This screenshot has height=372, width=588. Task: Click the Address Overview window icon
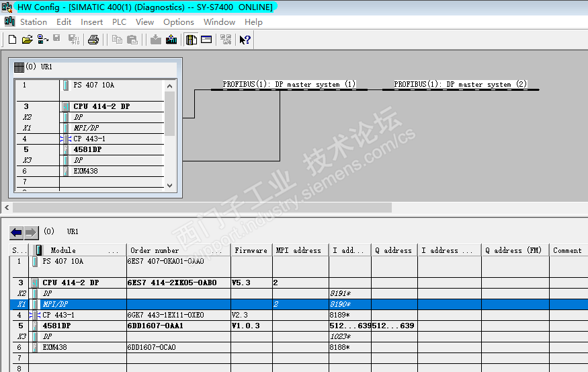pyautogui.click(x=206, y=39)
